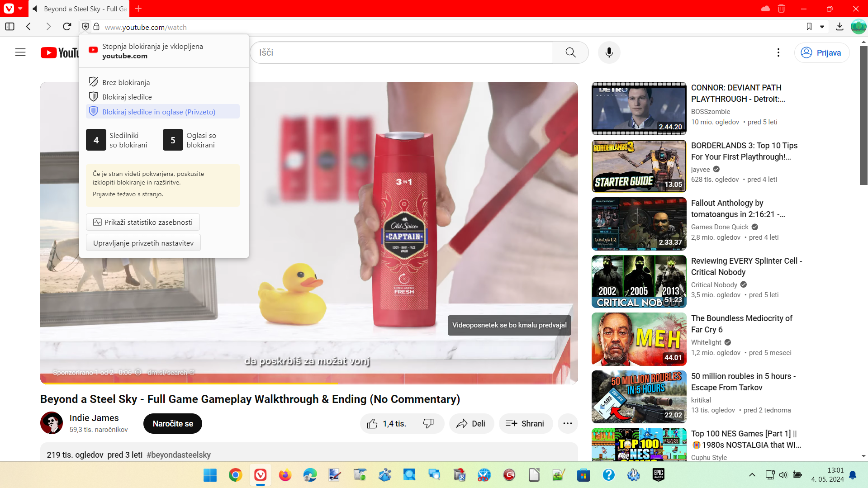Click the site security padlock icon
The width and height of the screenshot is (868, 488).
coord(96,27)
